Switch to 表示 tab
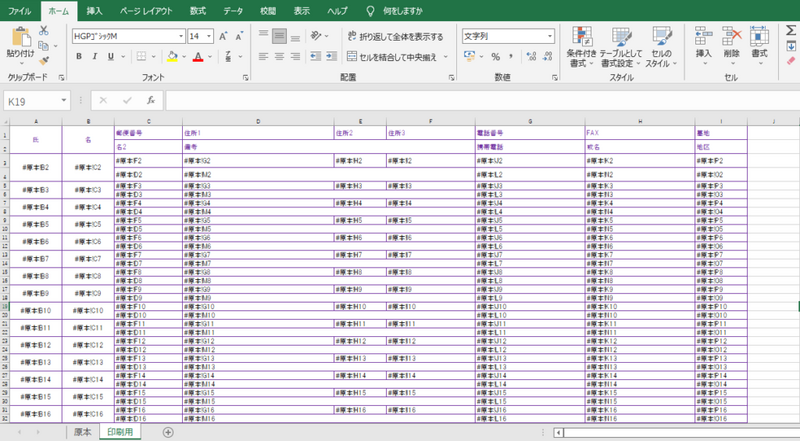Screen dimensions: 800x441 pos(302,11)
